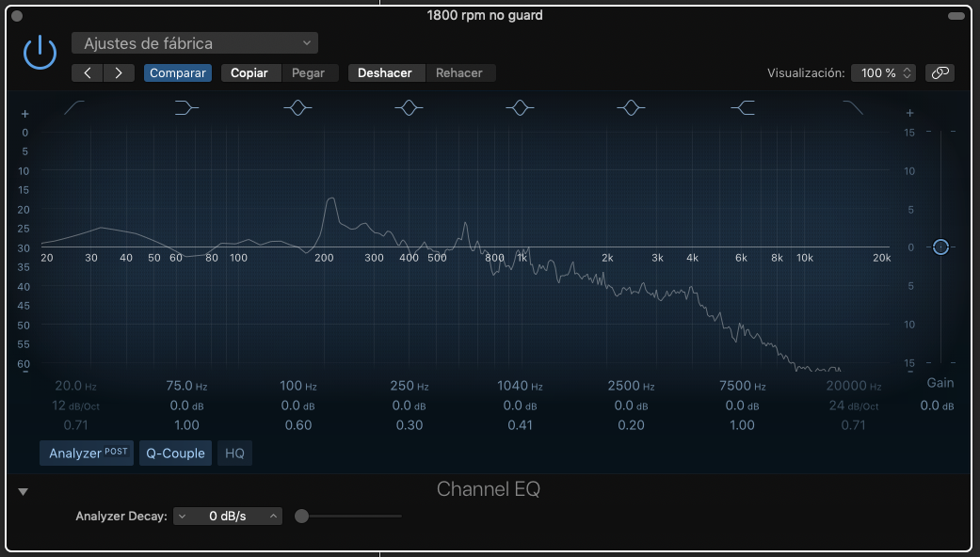Toggle the 100 Hz bell band icon
980x557 pixels.
[x=297, y=107]
